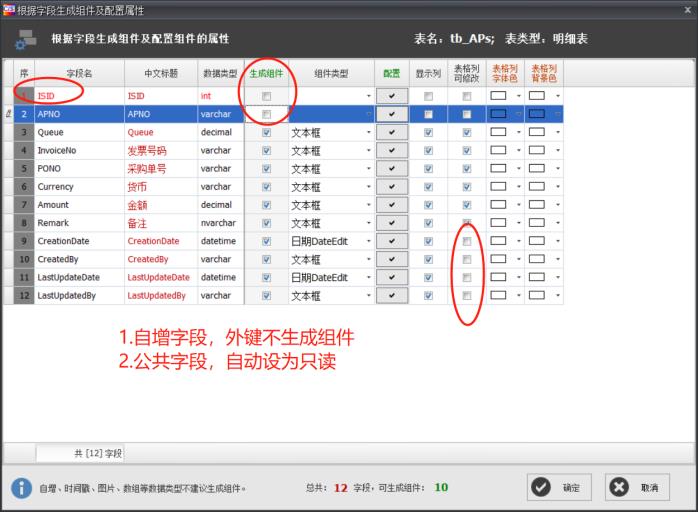Open component type dropdown for Amount row
This screenshot has height=513, width=698.
[x=369, y=205]
